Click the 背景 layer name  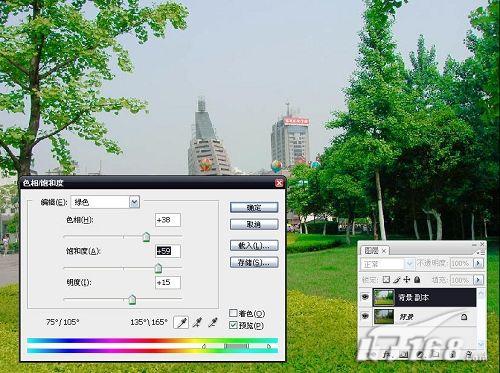tap(406, 317)
